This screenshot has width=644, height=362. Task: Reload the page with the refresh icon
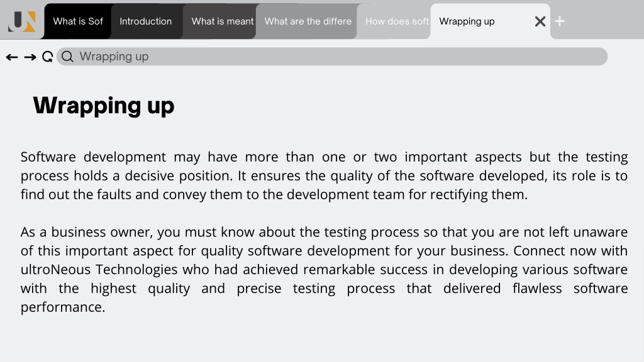pos(48,57)
